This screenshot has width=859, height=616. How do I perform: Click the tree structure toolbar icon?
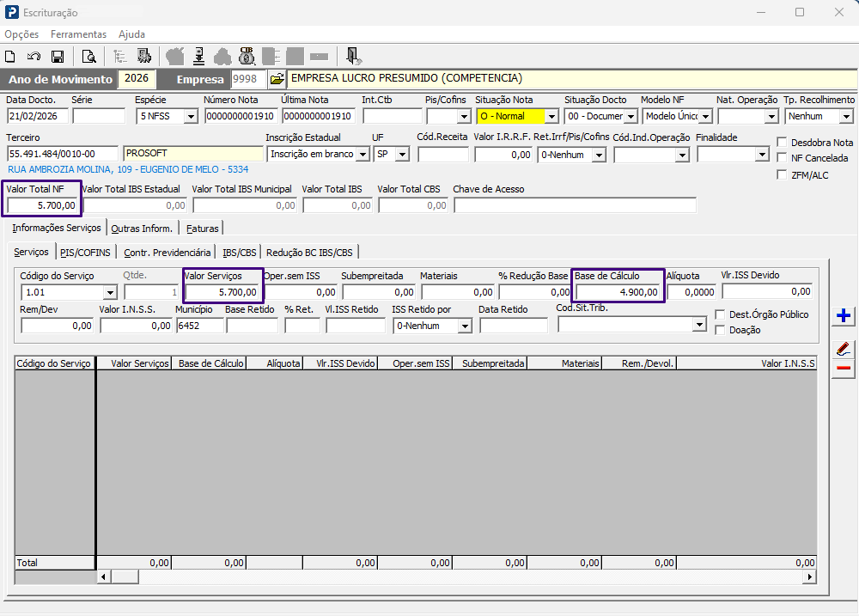pos(119,57)
